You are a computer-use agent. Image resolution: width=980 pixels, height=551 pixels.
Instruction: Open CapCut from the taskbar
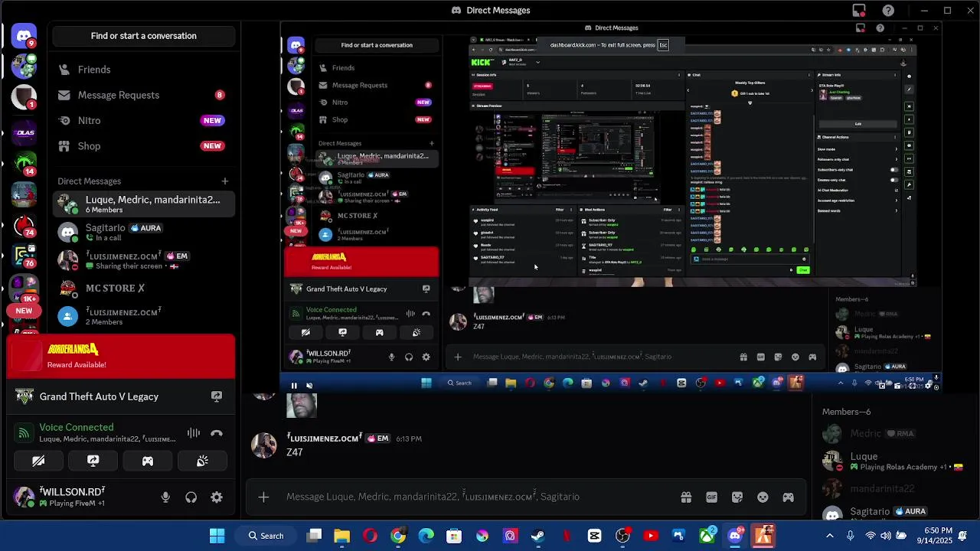tap(595, 536)
